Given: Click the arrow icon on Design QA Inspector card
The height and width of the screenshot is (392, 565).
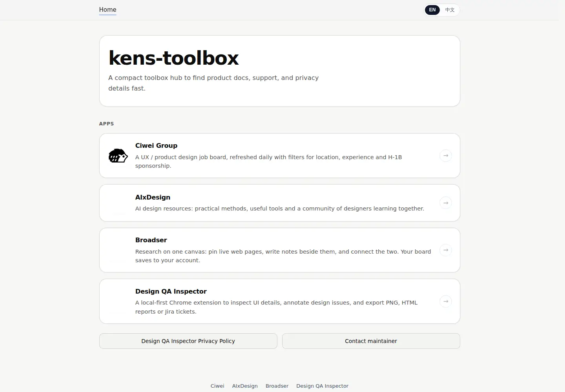Looking at the screenshot, I should pyautogui.click(x=446, y=301).
